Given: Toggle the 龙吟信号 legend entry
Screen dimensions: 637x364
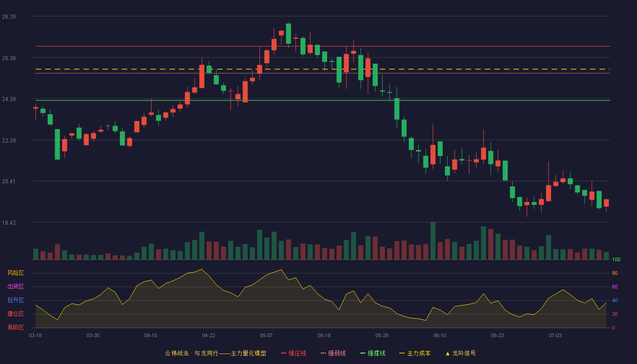Looking at the screenshot, I should click(460, 353).
